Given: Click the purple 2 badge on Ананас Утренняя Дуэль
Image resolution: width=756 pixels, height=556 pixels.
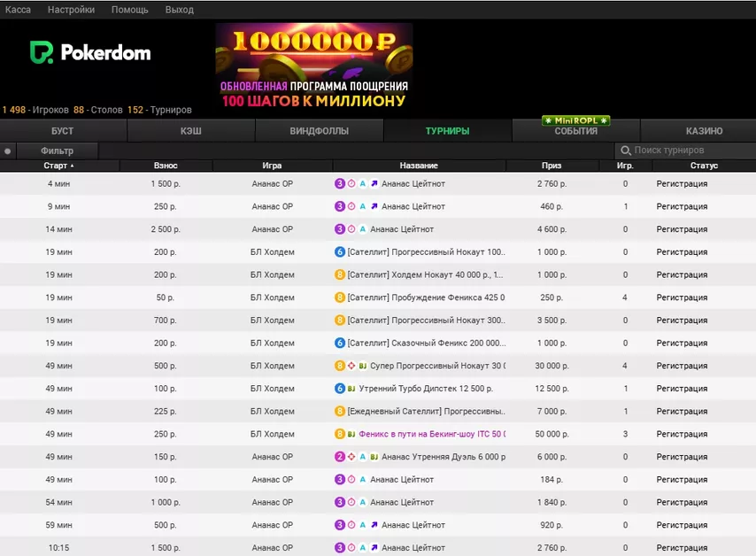Looking at the screenshot, I should click(340, 457).
